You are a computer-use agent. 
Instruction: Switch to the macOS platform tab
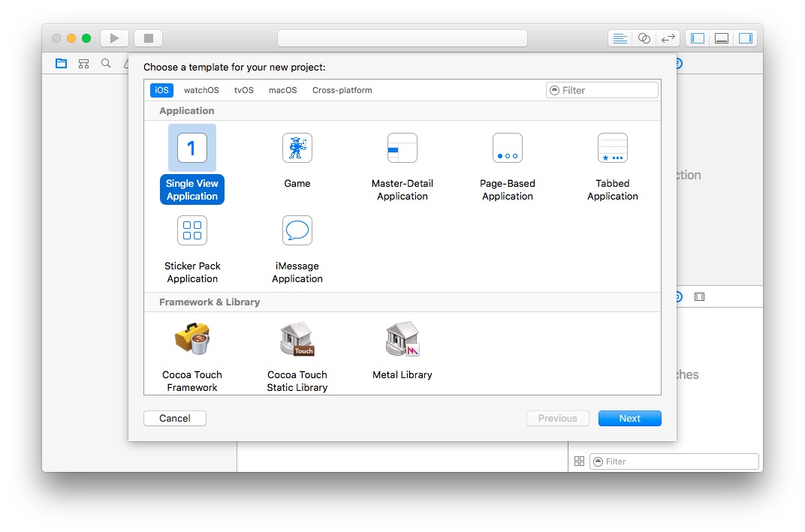point(283,90)
